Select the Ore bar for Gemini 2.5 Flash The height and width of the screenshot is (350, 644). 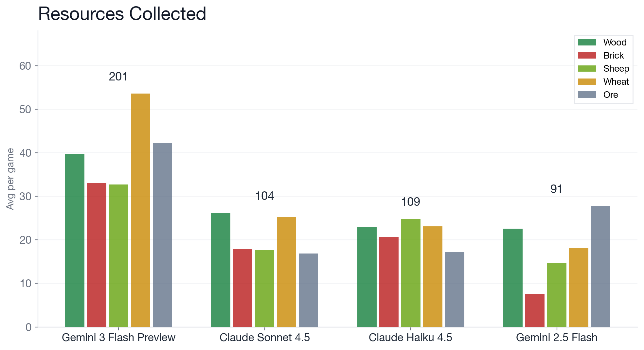pos(600,266)
